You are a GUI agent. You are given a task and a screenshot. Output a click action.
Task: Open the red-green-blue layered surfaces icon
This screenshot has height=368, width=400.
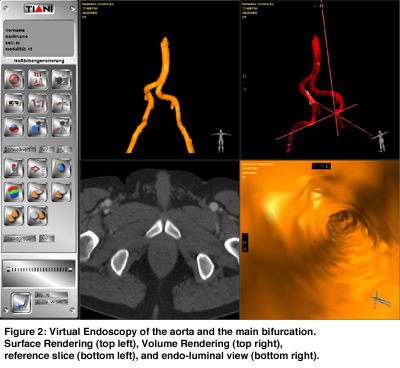coord(14,192)
